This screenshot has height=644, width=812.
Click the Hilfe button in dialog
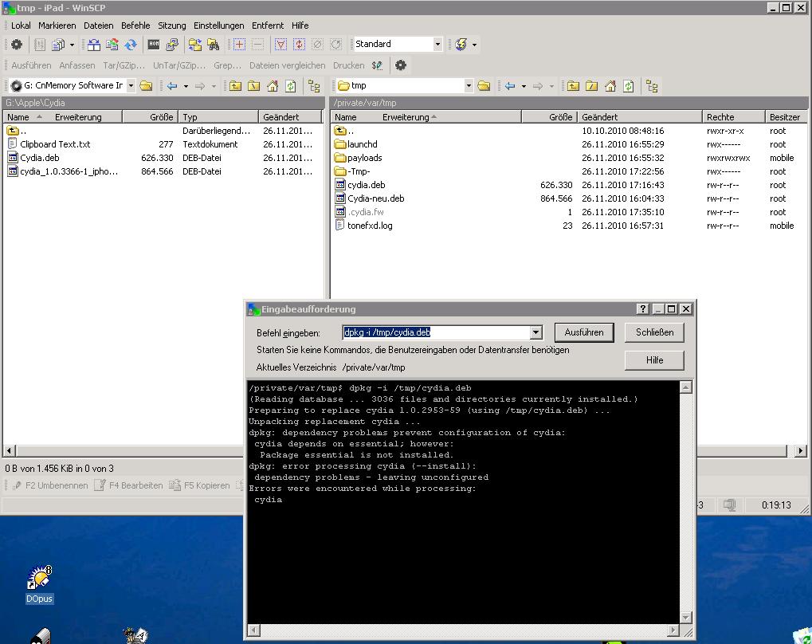point(654,360)
